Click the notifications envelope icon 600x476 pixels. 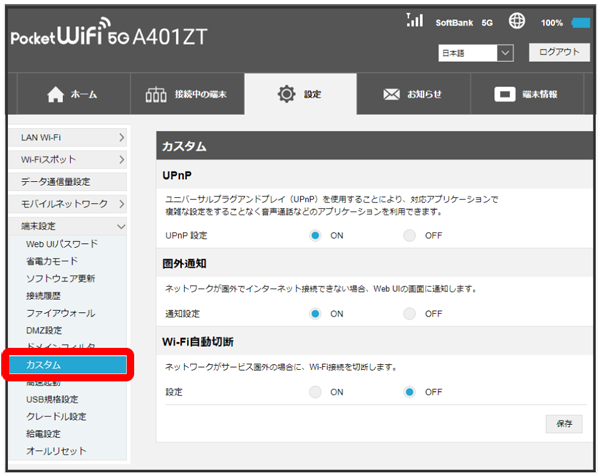pyautogui.click(x=392, y=95)
